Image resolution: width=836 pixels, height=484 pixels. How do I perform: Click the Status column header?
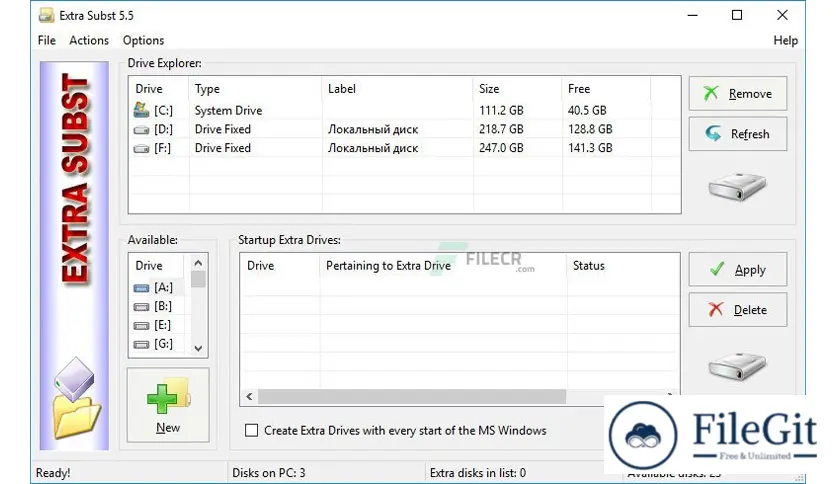(x=623, y=265)
